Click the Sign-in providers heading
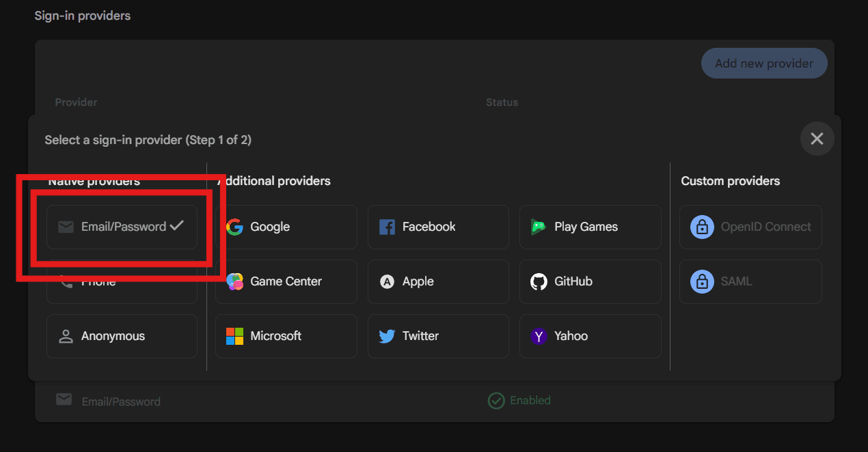Image resolution: width=868 pixels, height=452 pixels. [x=83, y=15]
